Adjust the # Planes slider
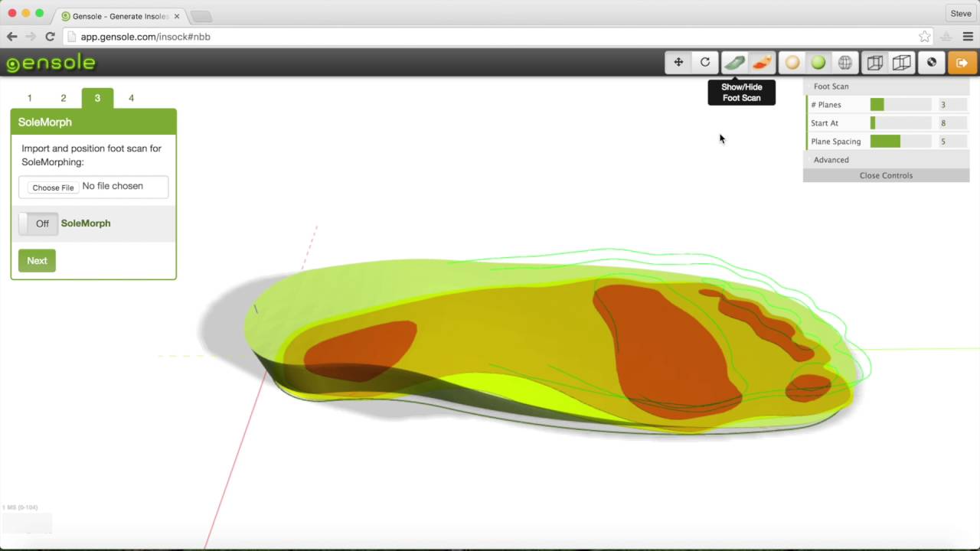 click(x=901, y=105)
